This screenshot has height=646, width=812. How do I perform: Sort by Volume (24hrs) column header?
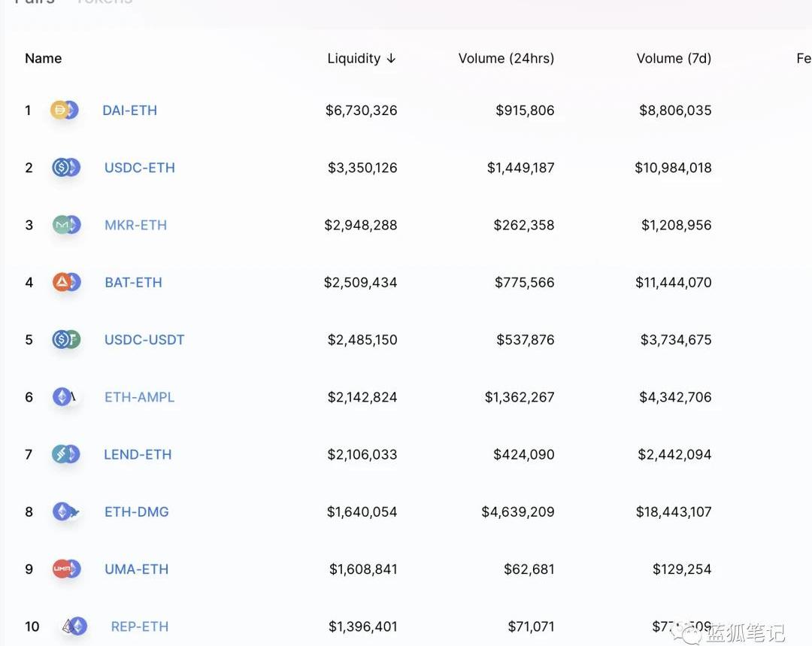click(507, 59)
